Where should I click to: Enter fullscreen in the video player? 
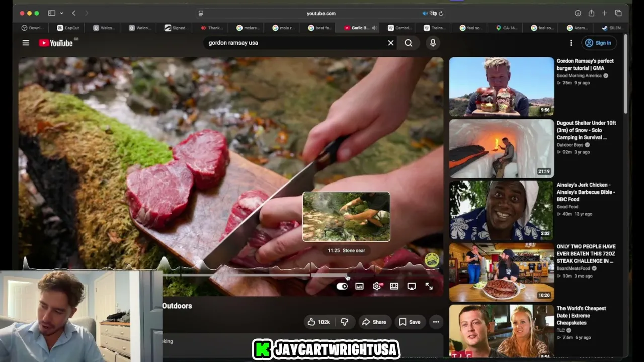(429, 286)
